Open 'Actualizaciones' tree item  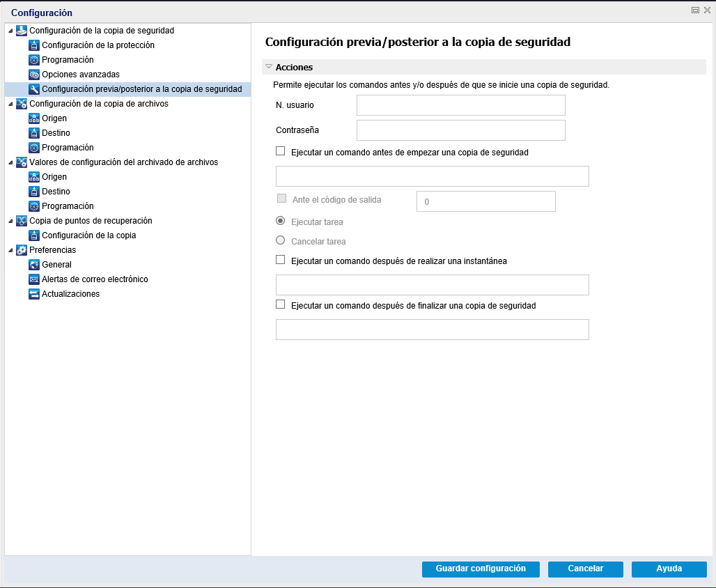tap(71, 294)
